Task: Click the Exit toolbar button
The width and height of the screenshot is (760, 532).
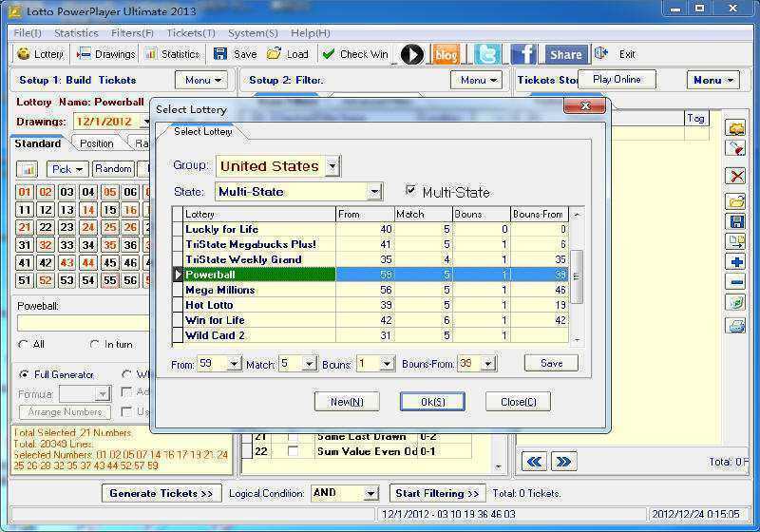Action: (x=616, y=54)
